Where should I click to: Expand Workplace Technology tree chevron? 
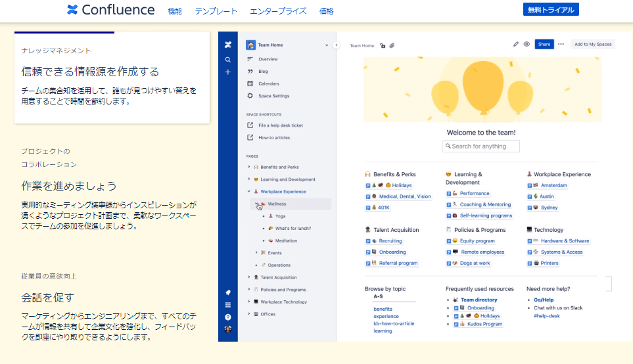(x=248, y=302)
